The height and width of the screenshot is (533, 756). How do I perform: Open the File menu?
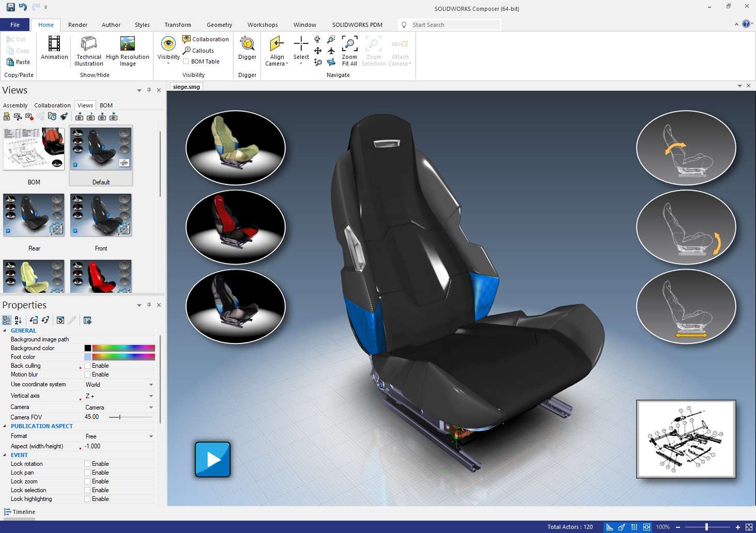15,25
